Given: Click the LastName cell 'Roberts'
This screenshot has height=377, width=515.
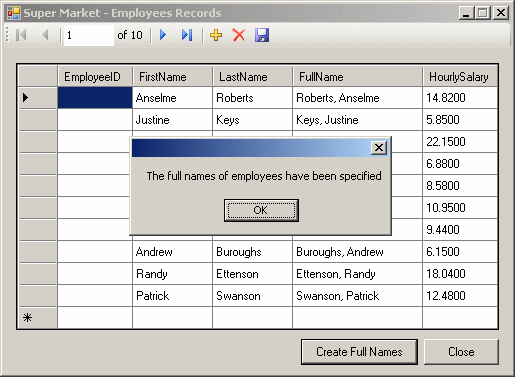Looking at the screenshot, I should click(x=252, y=98).
